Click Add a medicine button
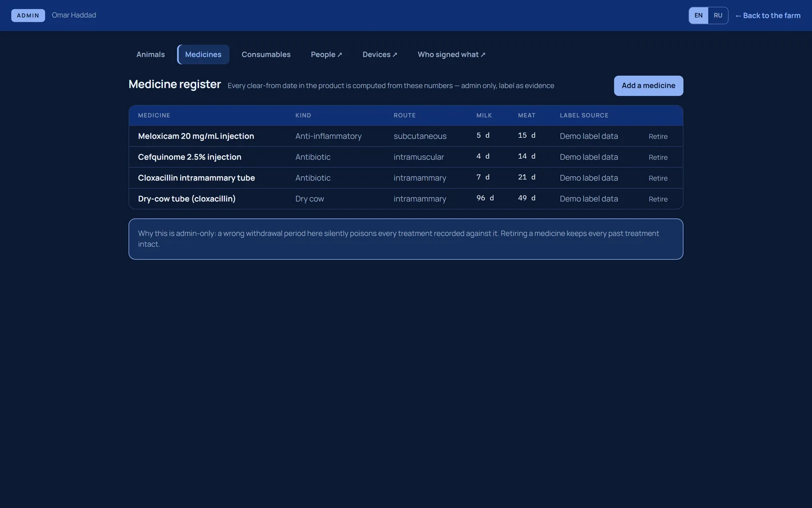812x508 pixels. [648, 85]
